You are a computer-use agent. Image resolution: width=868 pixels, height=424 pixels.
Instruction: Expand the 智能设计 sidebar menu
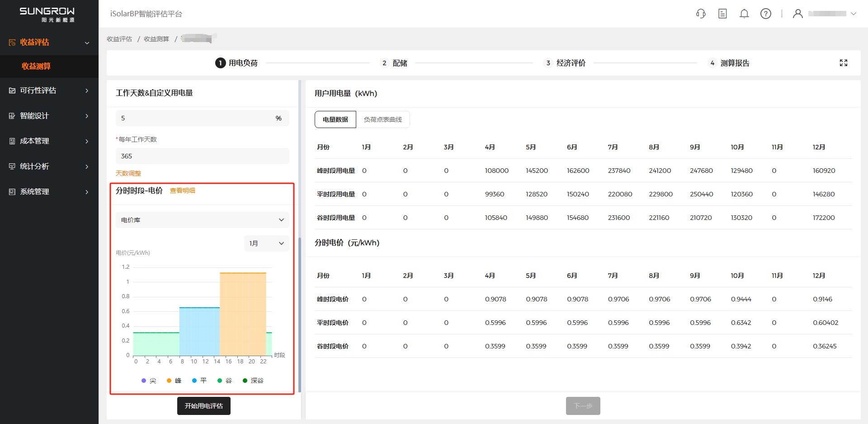point(49,116)
